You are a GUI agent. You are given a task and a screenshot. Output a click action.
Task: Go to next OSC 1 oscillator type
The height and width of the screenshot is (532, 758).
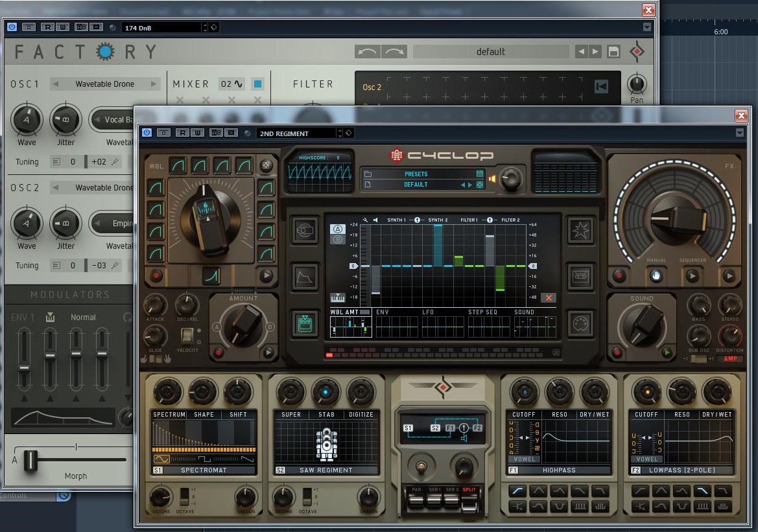point(154,84)
